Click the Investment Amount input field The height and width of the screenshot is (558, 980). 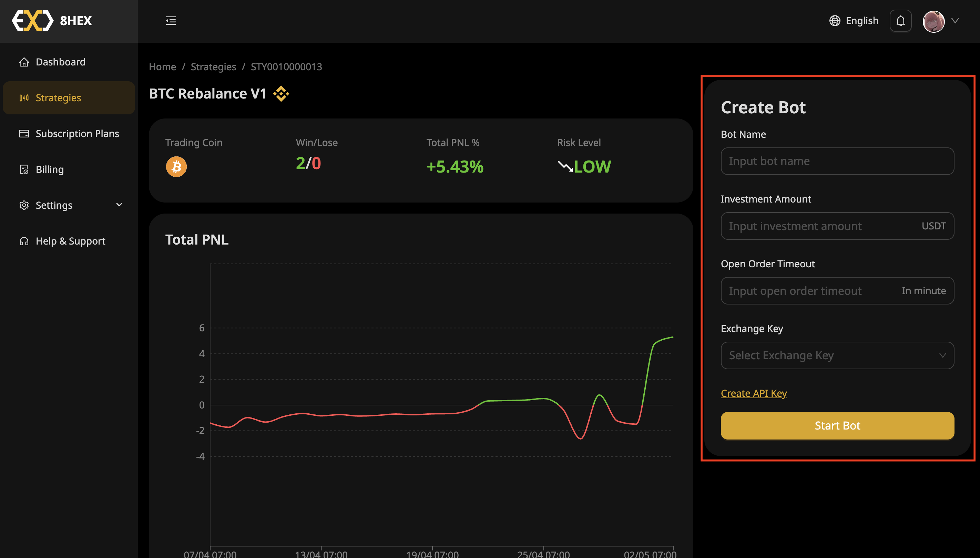(x=820, y=226)
